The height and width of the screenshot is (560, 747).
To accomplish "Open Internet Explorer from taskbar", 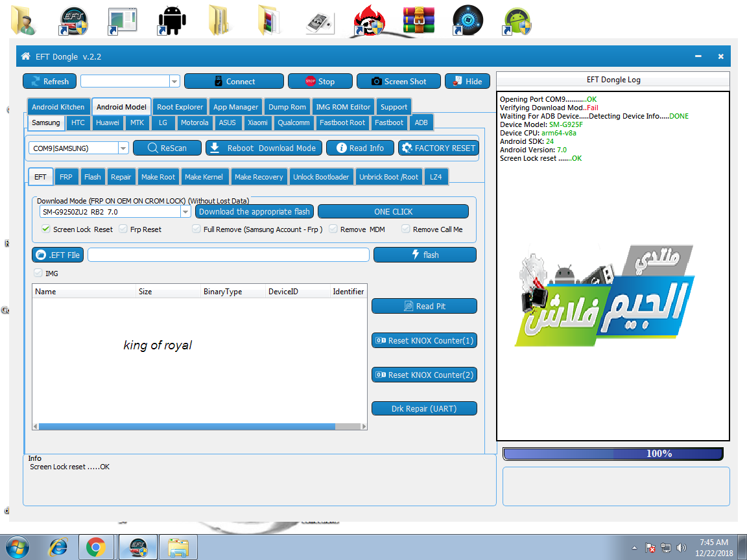I will (x=58, y=548).
